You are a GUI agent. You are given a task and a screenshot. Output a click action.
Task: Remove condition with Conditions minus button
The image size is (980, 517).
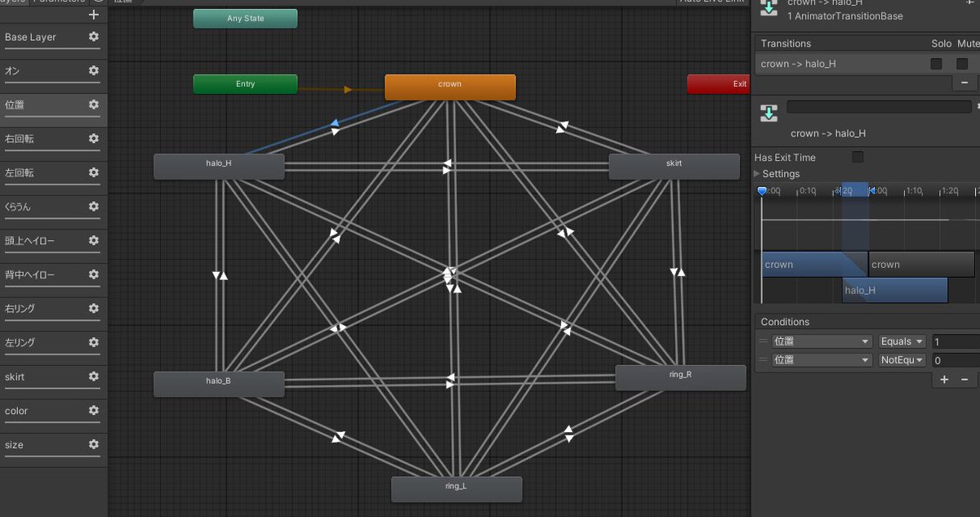(964, 380)
